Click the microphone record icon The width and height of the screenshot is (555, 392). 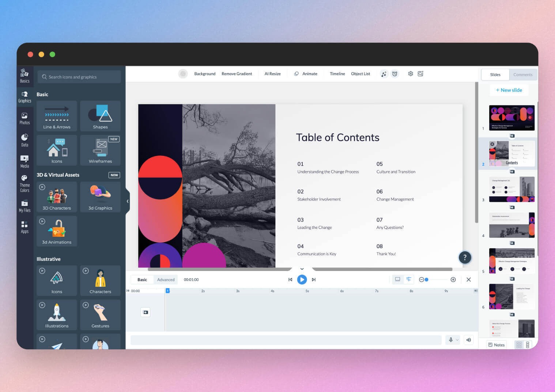(451, 340)
